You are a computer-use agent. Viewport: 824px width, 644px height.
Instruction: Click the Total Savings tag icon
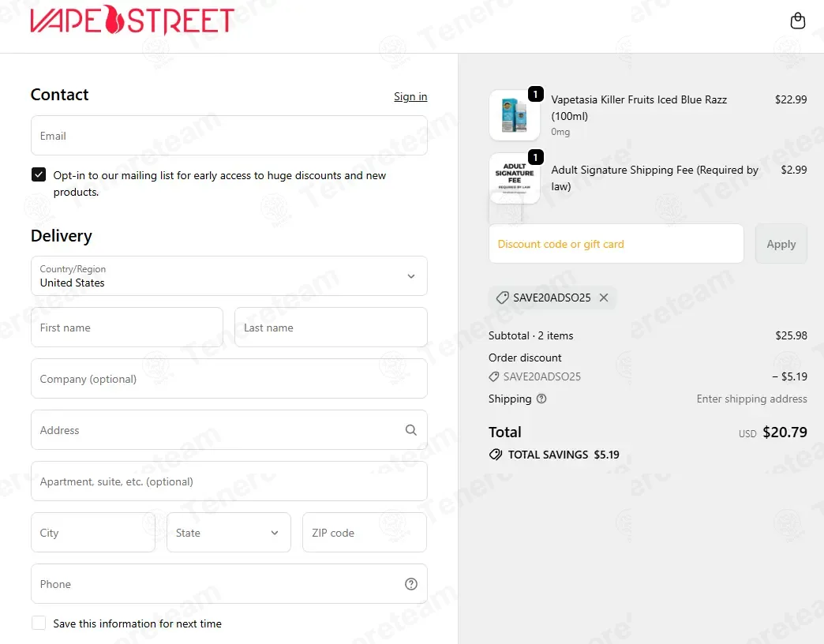(496, 455)
